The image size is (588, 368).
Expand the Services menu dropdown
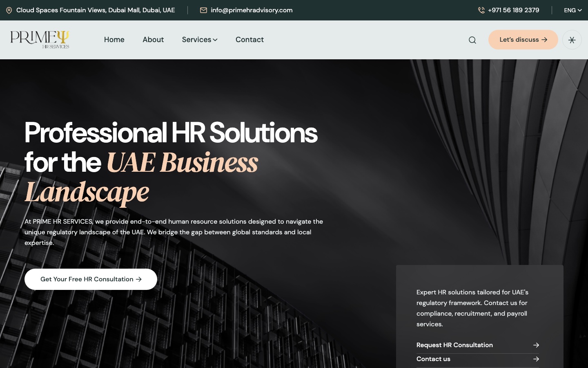[200, 40]
